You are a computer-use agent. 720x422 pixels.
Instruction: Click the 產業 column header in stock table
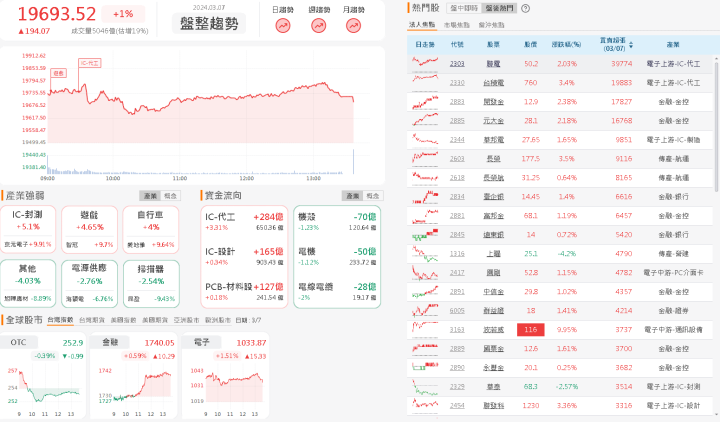(673, 45)
